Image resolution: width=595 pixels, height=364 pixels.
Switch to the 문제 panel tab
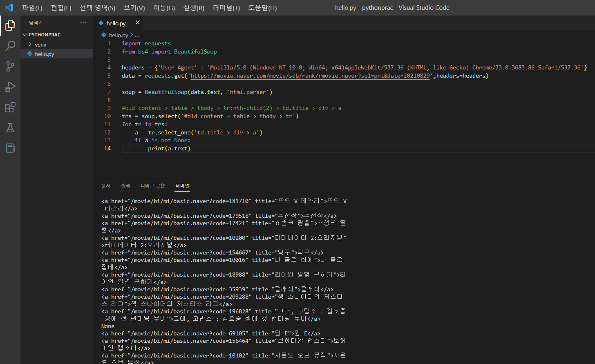click(106, 186)
